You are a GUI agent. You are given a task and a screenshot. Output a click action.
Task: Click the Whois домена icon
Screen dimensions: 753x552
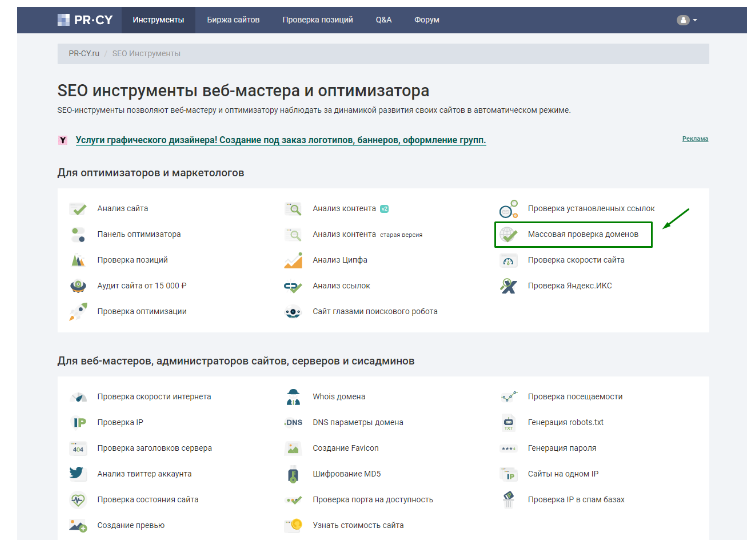tap(293, 397)
